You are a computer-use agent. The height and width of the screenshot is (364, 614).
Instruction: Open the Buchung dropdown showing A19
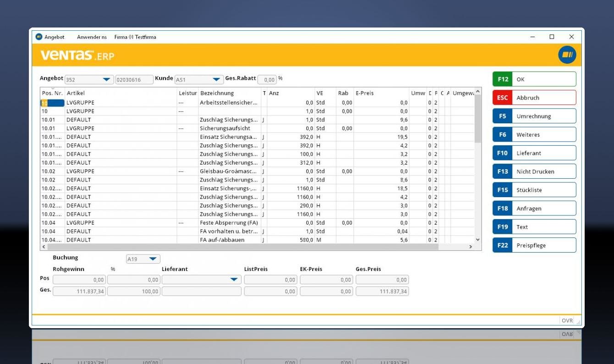(x=153, y=259)
